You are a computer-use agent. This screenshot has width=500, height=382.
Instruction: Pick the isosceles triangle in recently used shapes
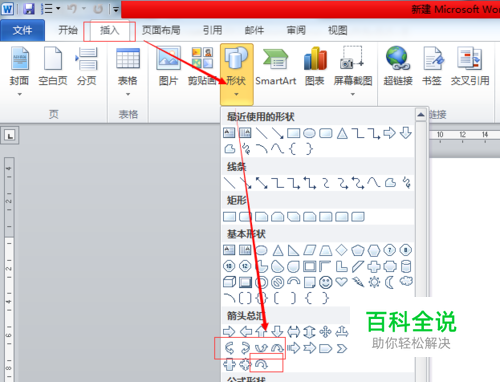[x=342, y=133]
